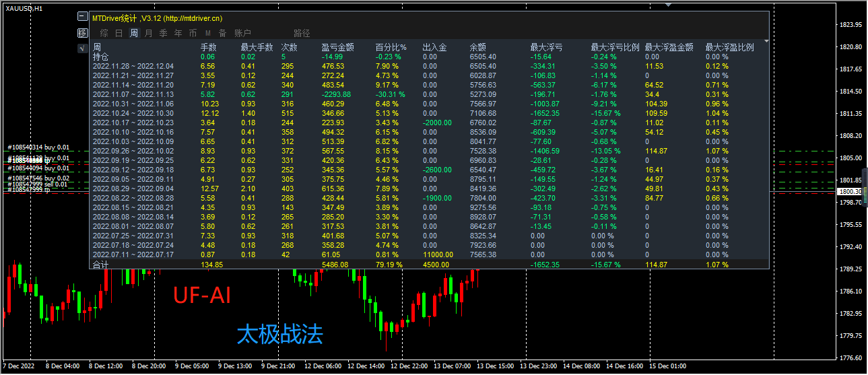The height and width of the screenshot is (375, 868).
Task: Click the 最大浮盈比例 column header
Action: (x=729, y=48)
